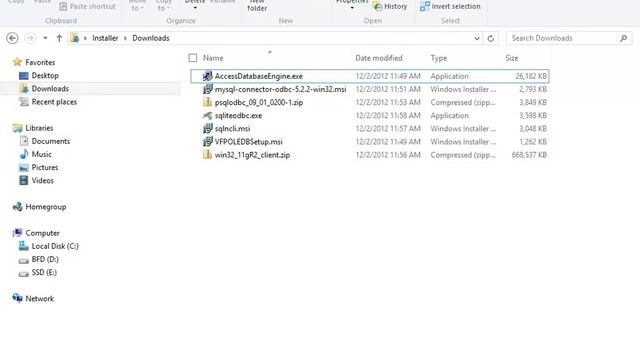This screenshot has height=360, width=640.
Task: Open Documents library
Action: (51, 141)
